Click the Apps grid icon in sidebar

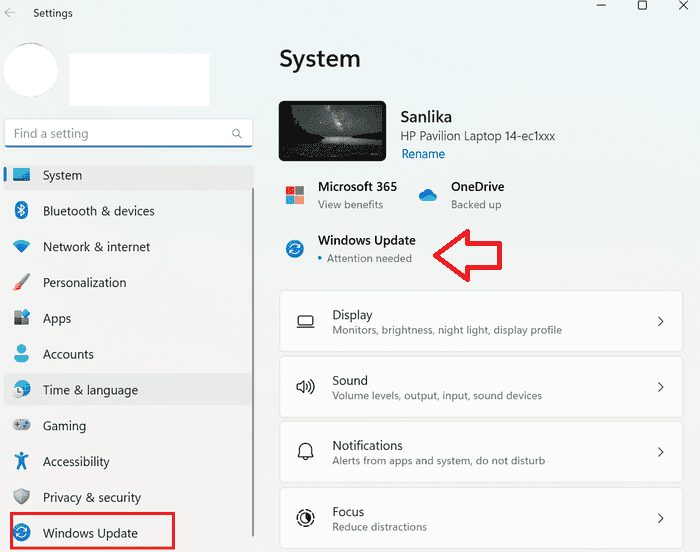21,318
